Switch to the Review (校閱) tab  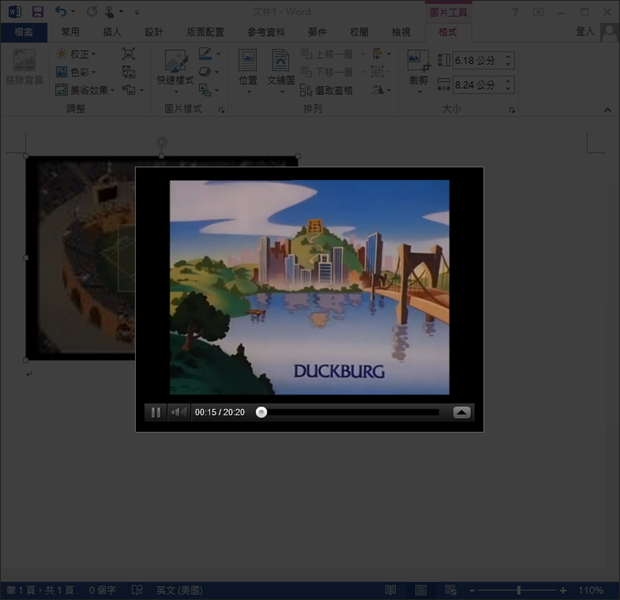[359, 32]
